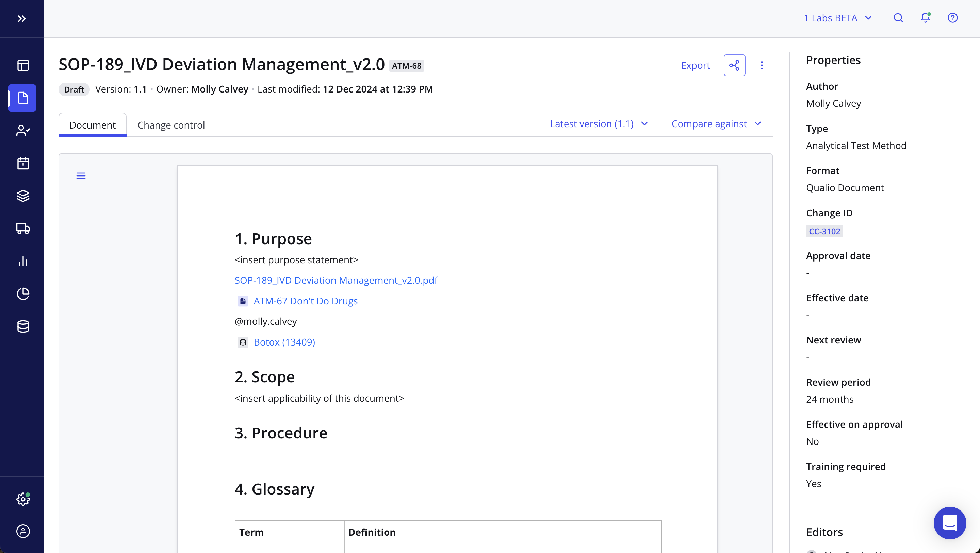The width and height of the screenshot is (980, 553).
Task: Open the three-dot overflow menu
Action: pos(762,65)
